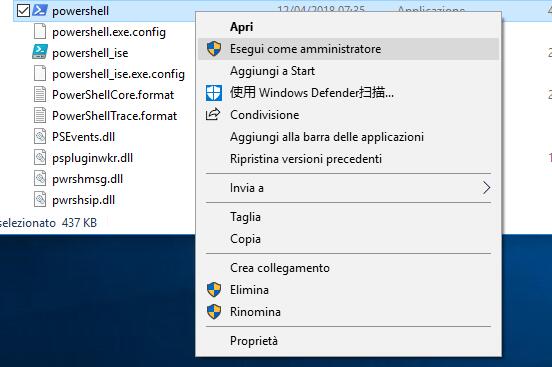Click the 437 KB size in status bar
Image resolution: width=552 pixels, height=367 pixels.
[x=79, y=223]
